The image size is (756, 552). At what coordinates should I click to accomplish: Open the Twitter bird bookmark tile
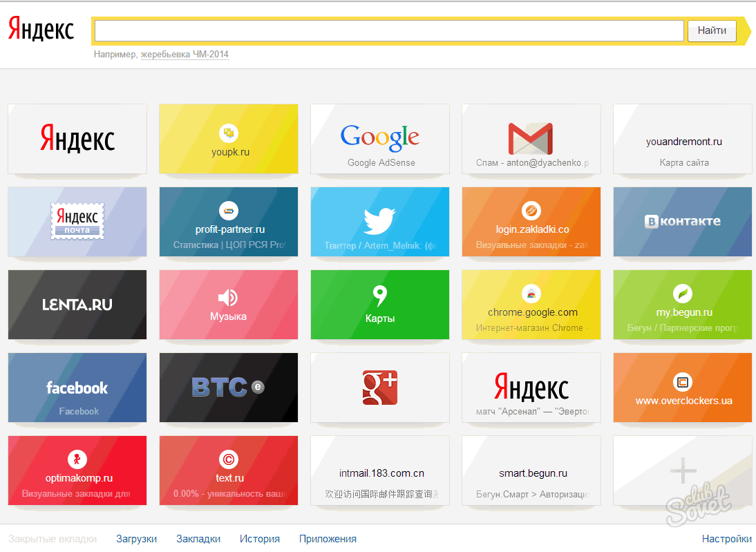coord(379,222)
